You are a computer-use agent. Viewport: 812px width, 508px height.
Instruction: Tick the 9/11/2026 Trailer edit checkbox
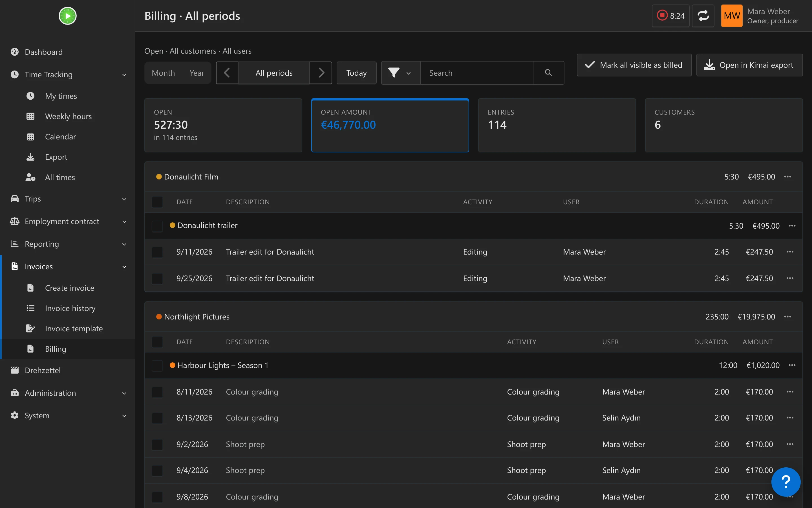point(157,252)
